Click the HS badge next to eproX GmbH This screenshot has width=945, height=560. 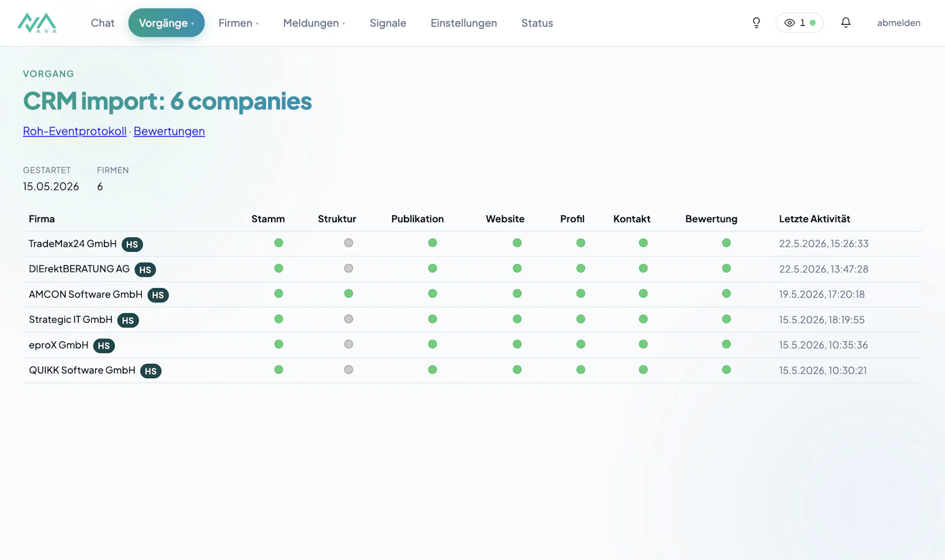[x=104, y=346]
